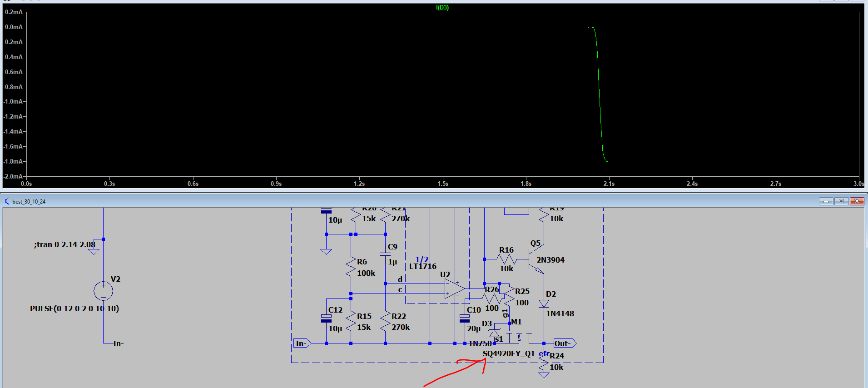Select resistor R19 10k symbol
Screen dimensions: 868x388
click(x=544, y=215)
